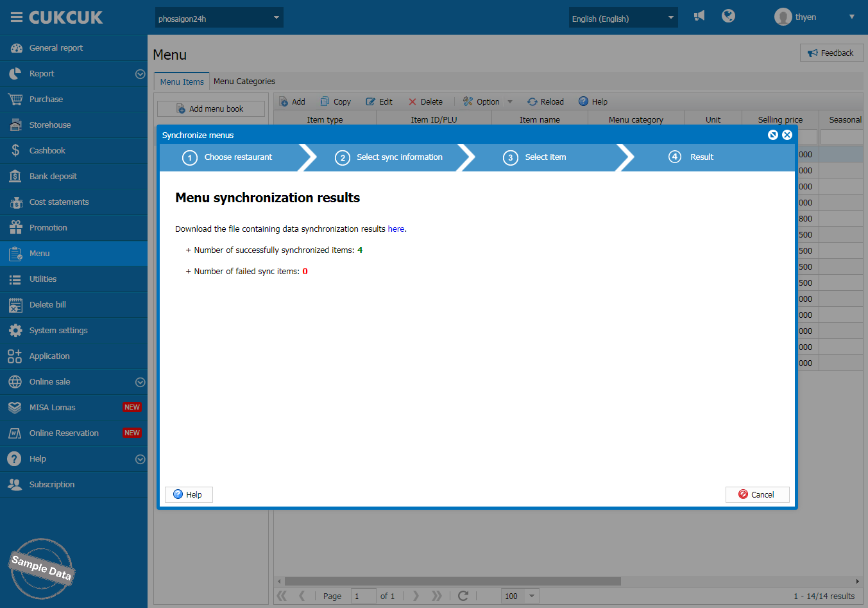
Task: Go to step 4 Result
Action: tap(692, 157)
